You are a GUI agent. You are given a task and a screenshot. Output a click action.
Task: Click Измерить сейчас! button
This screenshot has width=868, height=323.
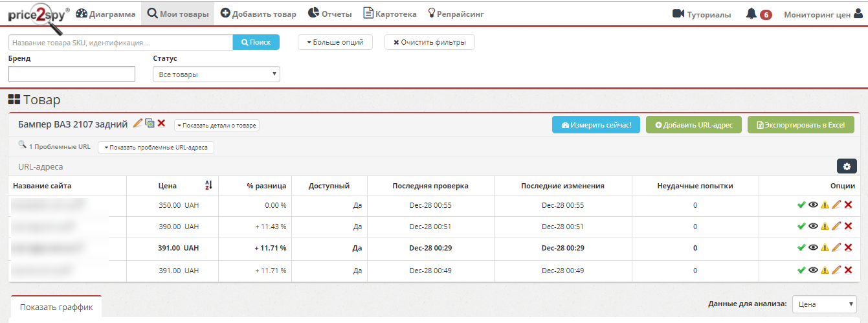coord(596,125)
